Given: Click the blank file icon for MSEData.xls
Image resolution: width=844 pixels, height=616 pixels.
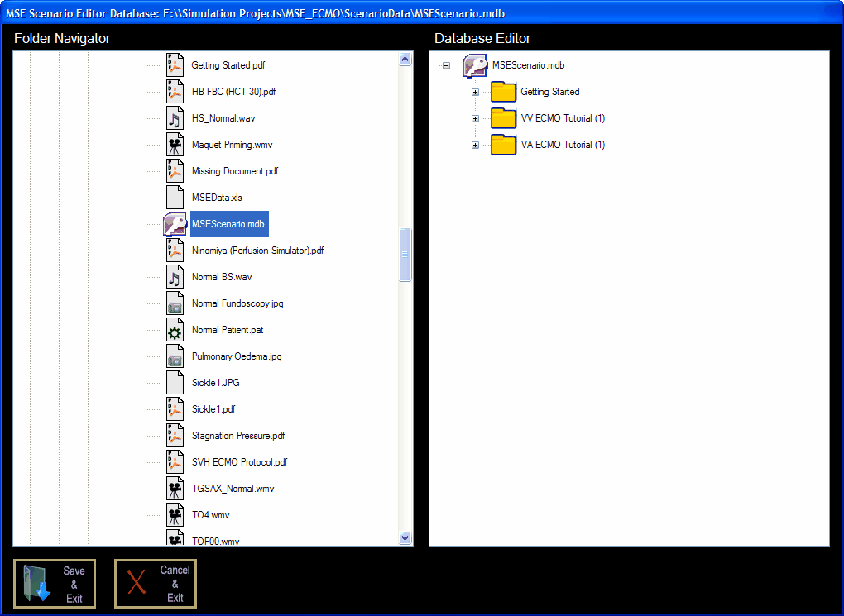Looking at the screenshot, I should click(x=175, y=198).
